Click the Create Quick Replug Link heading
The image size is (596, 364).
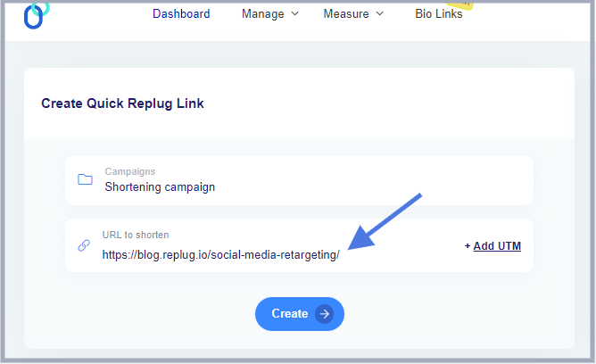(122, 103)
